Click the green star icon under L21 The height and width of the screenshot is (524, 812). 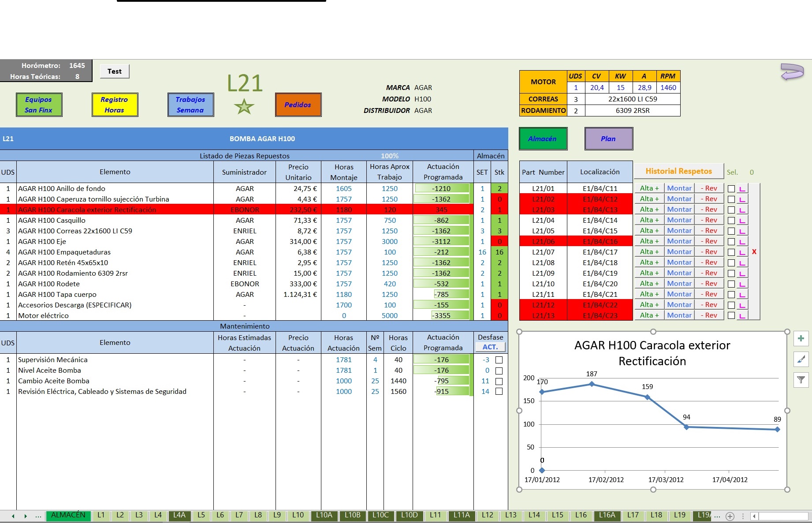point(244,106)
